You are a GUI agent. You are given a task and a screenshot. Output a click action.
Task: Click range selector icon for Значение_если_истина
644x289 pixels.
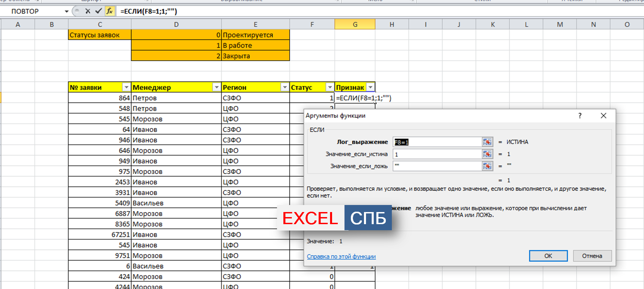pos(487,154)
